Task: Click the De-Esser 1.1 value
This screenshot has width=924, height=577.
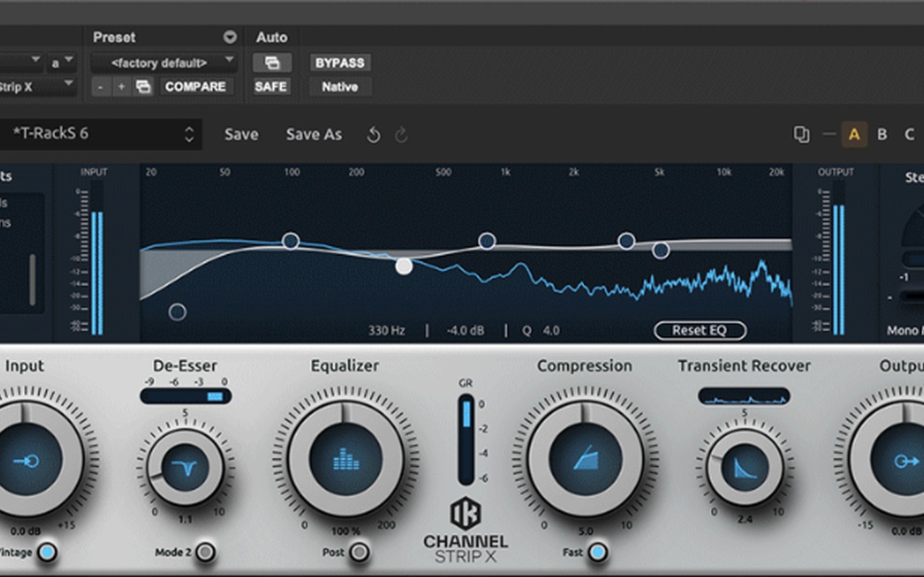Action: tap(185, 520)
